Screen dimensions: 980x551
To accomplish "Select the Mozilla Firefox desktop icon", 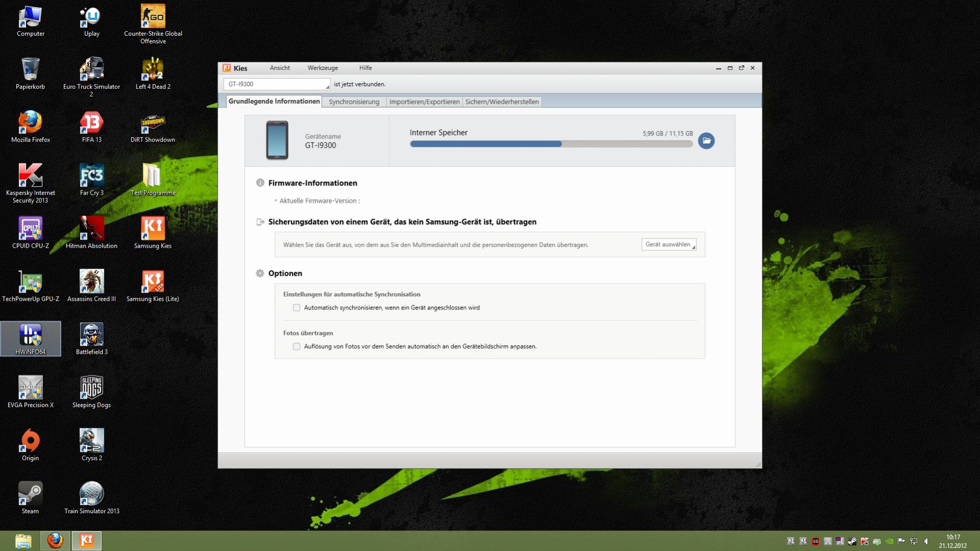I will (31, 128).
